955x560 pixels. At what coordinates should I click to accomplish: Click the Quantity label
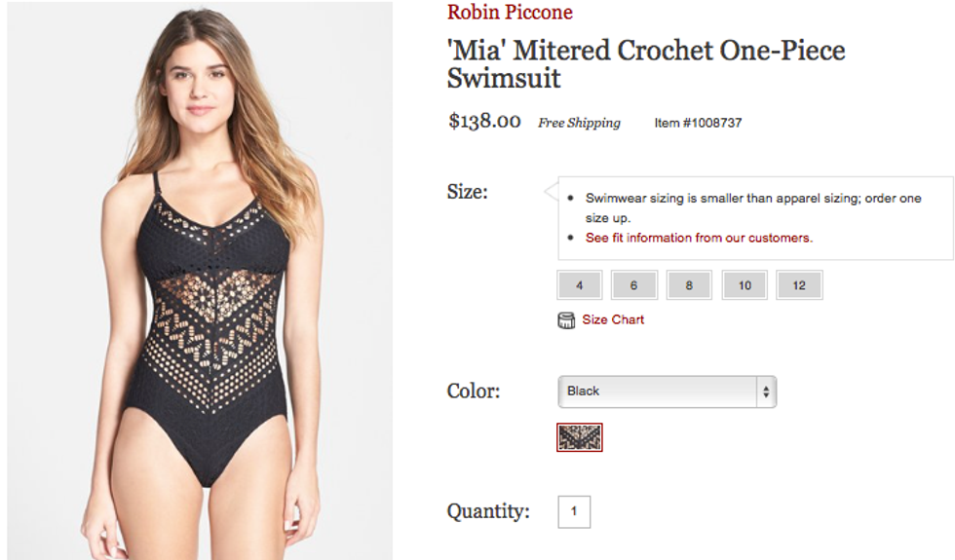[488, 511]
